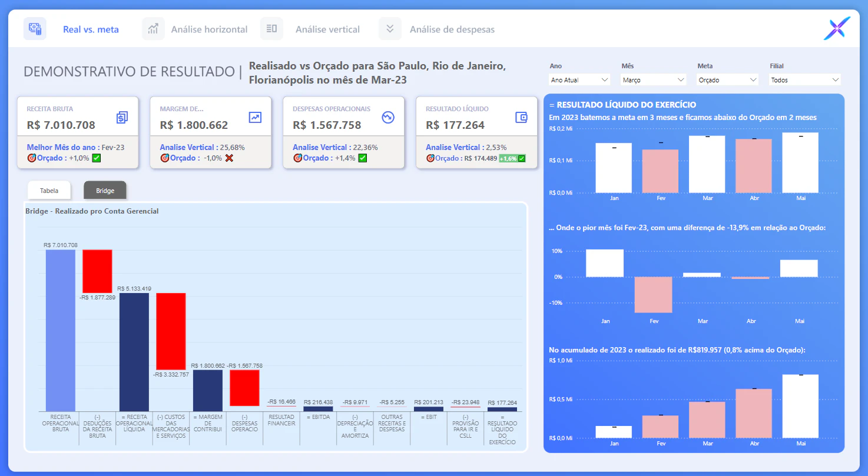
Task: Click the red Deduções da Receita Bruta bar
Action: [97, 271]
